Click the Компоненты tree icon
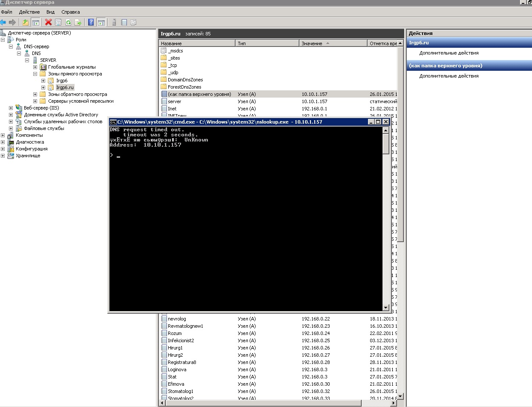 click(11, 135)
